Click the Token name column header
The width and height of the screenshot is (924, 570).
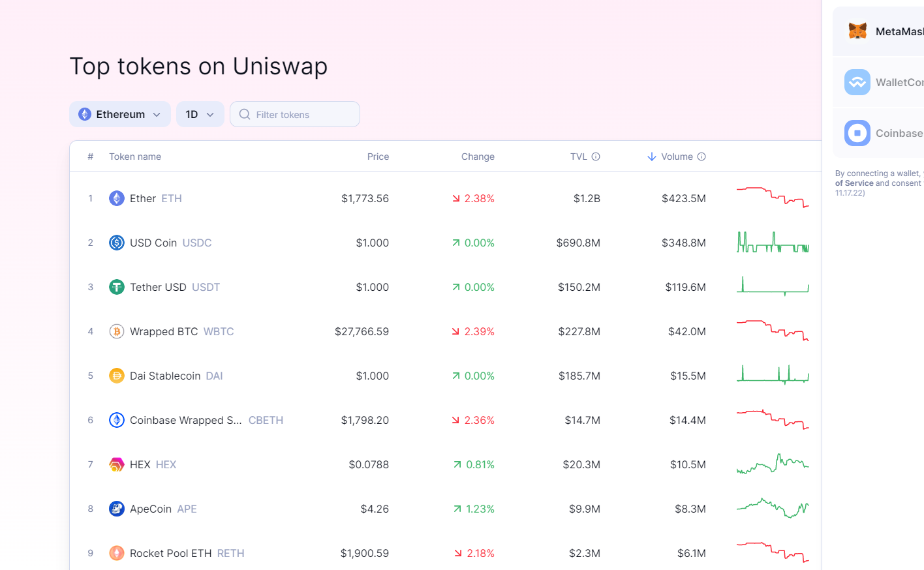click(135, 157)
